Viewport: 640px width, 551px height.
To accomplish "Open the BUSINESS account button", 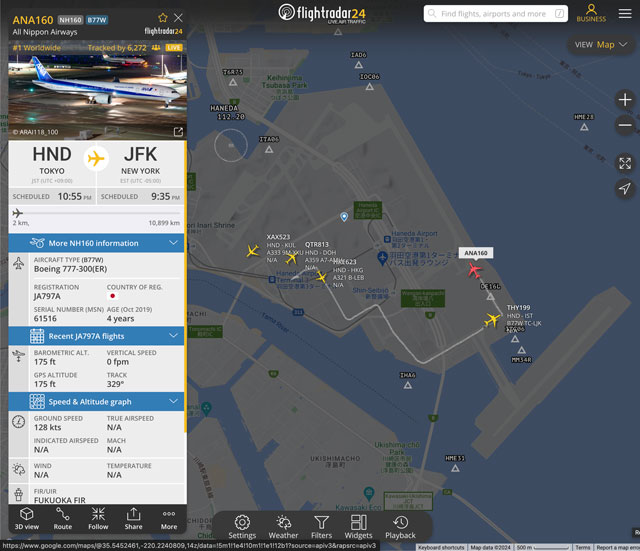I will coord(591,13).
